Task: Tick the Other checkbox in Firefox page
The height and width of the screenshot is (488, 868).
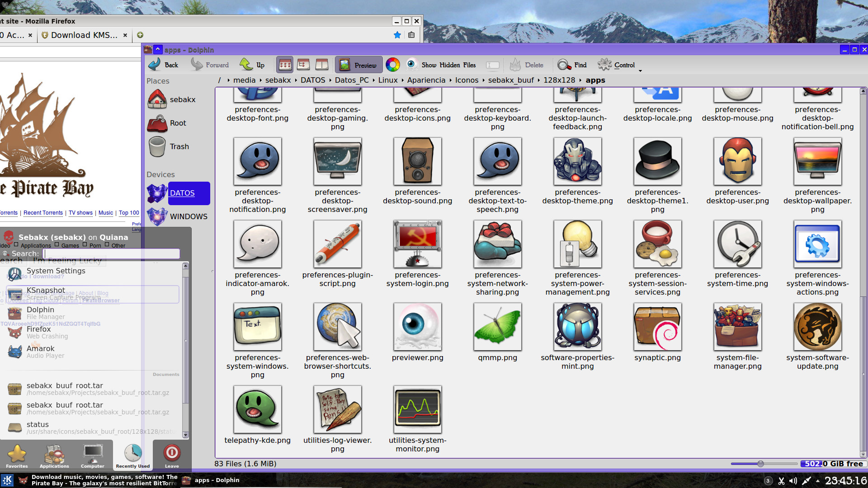Action: (107, 245)
